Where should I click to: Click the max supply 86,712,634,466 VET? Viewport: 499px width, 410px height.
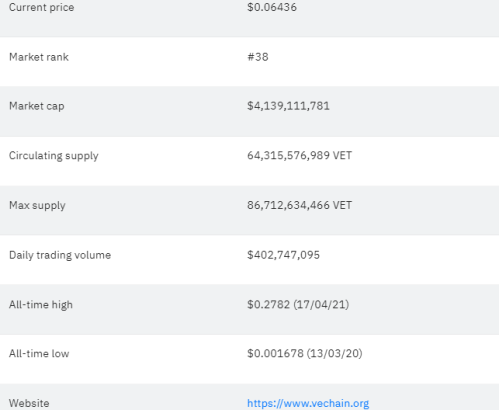click(x=299, y=205)
